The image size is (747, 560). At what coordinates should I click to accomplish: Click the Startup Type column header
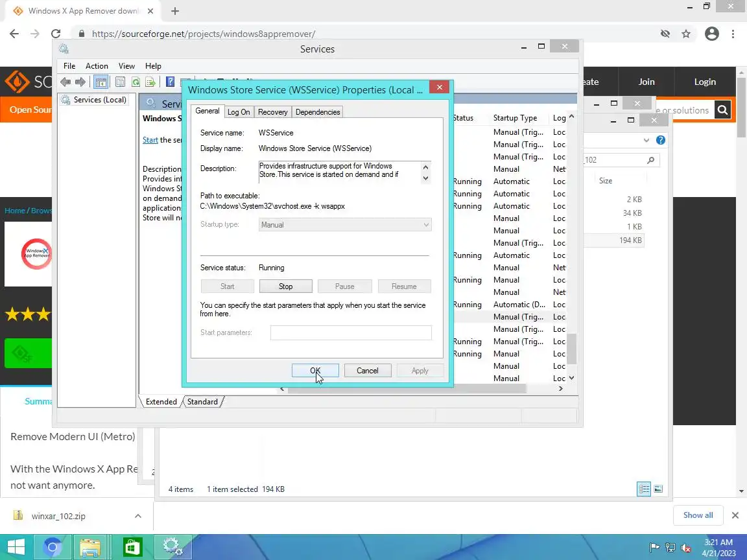(515, 117)
